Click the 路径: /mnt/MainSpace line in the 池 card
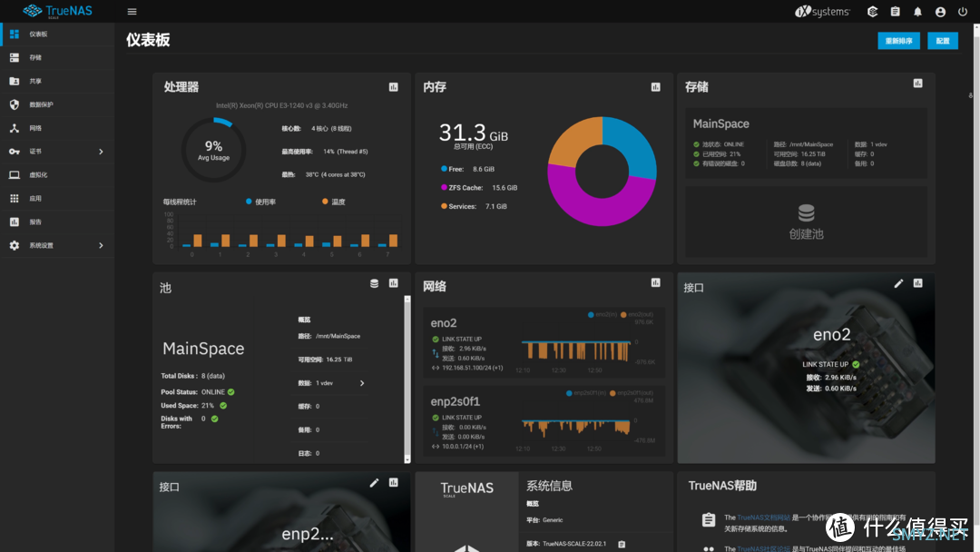Viewport: 980px width, 552px height. 329,336
